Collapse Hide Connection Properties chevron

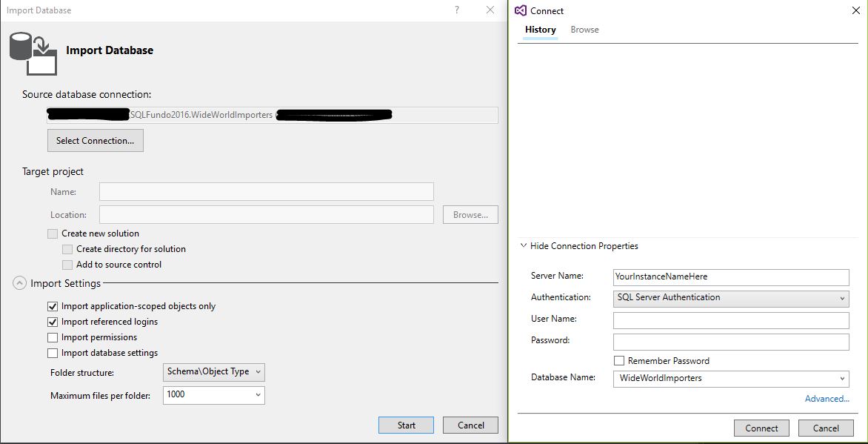click(524, 245)
